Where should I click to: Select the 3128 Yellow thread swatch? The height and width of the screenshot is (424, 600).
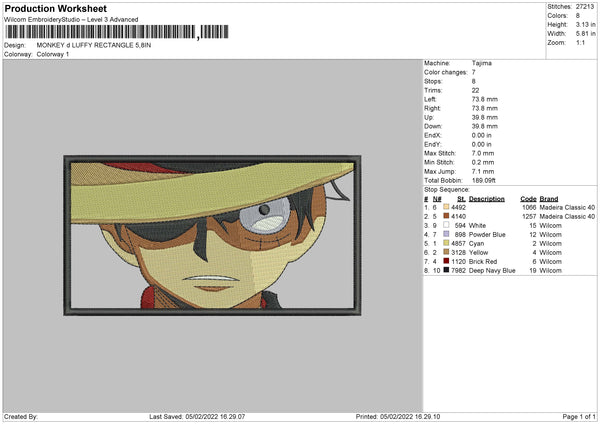point(446,252)
